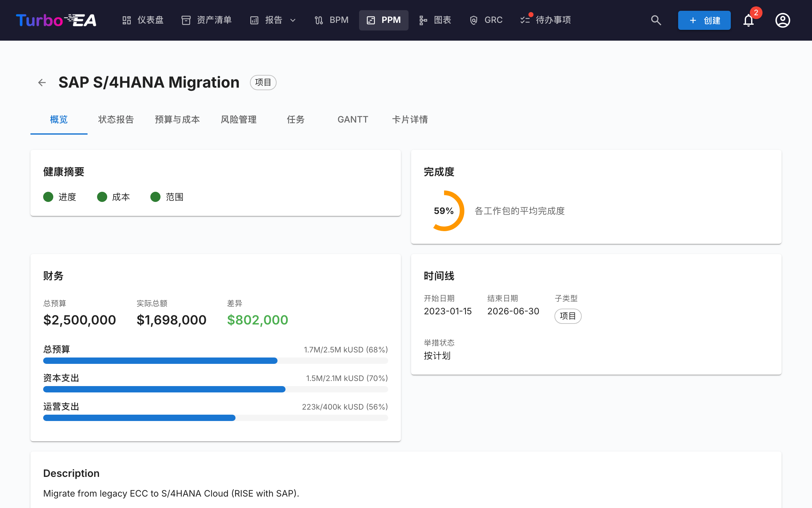
Task: Click the GRC shield icon
Action: 474,20
